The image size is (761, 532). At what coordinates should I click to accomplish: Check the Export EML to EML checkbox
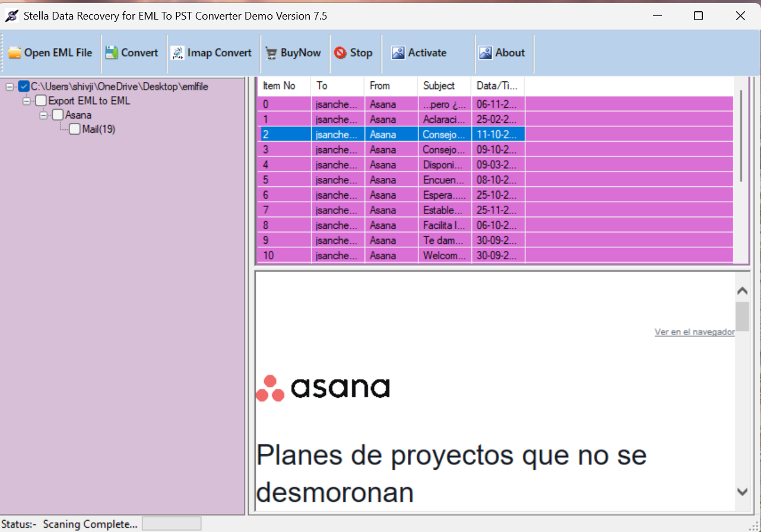coord(41,101)
